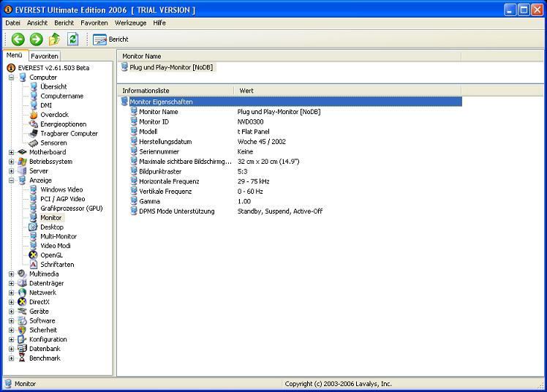
Task: Open Energieoptionen in the tree
Action: click(63, 124)
